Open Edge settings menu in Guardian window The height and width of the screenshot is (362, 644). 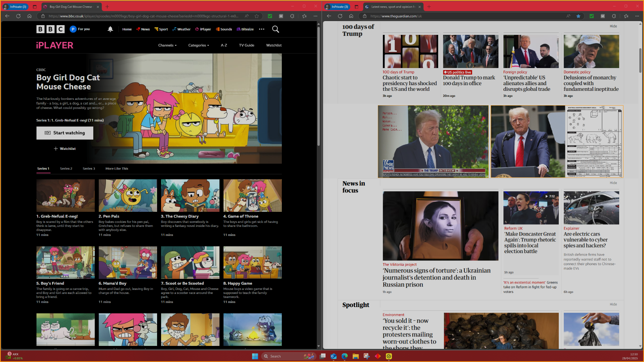(637, 16)
